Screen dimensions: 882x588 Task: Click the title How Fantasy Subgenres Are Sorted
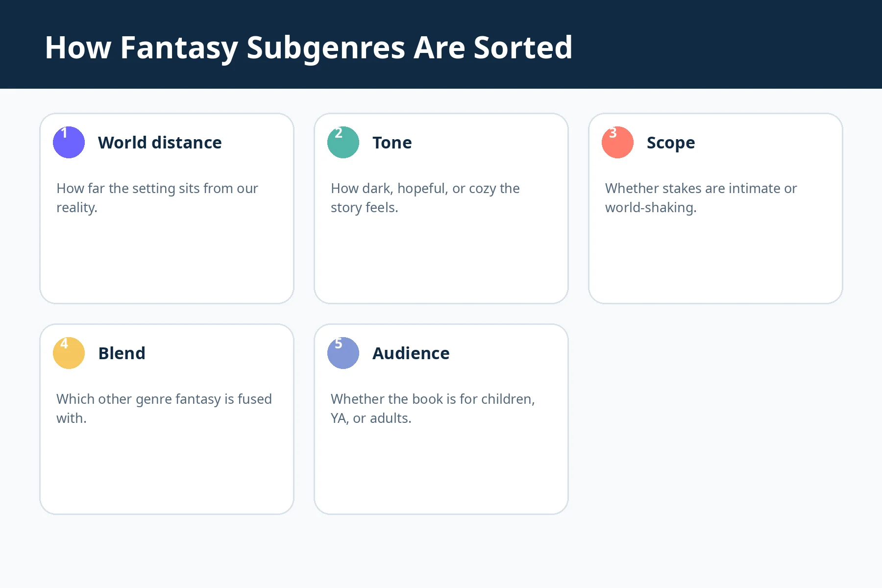(x=309, y=48)
